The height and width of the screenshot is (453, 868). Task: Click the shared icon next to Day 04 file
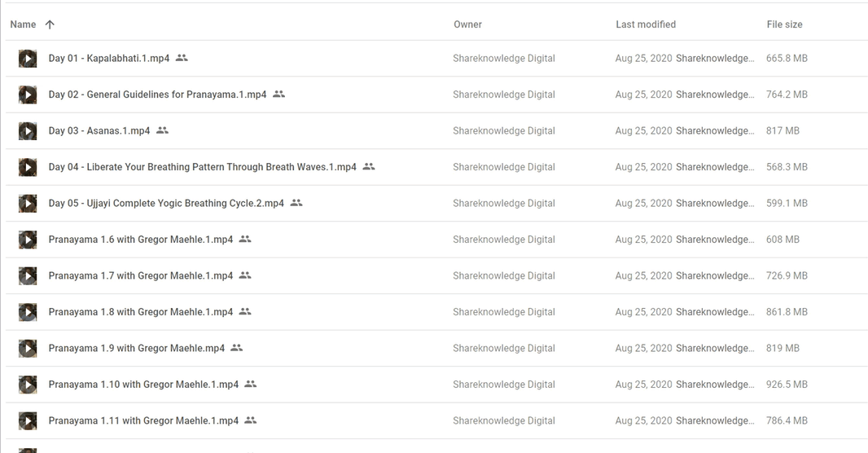click(369, 167)
